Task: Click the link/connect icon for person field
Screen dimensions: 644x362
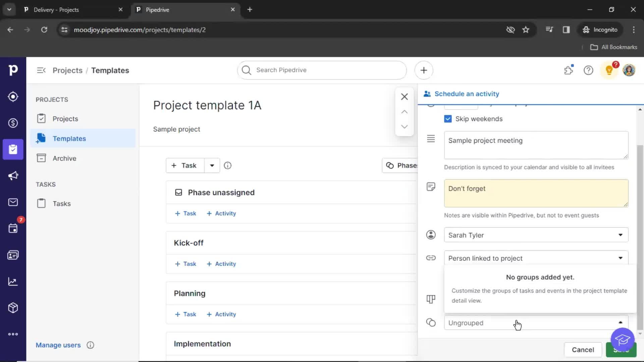Action: tap(431, 258)
